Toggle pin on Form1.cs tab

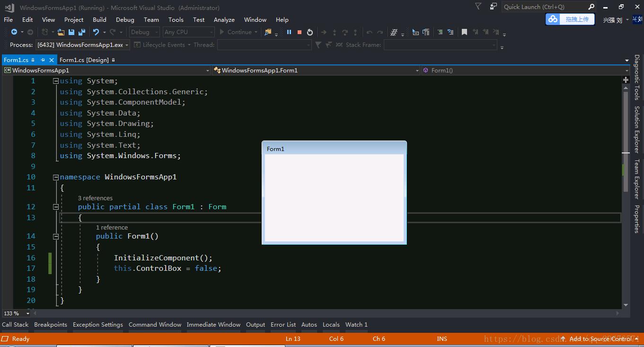(x=43, y=60)
